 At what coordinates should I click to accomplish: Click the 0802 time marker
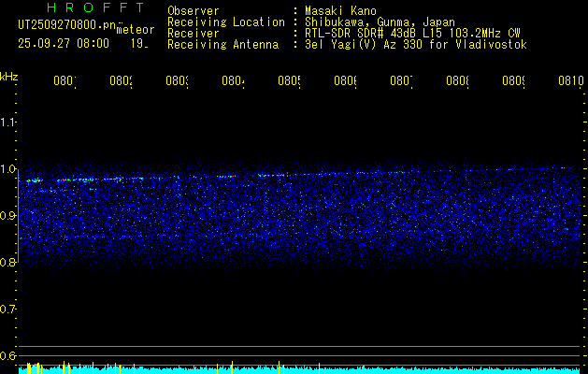coord(122,81)
